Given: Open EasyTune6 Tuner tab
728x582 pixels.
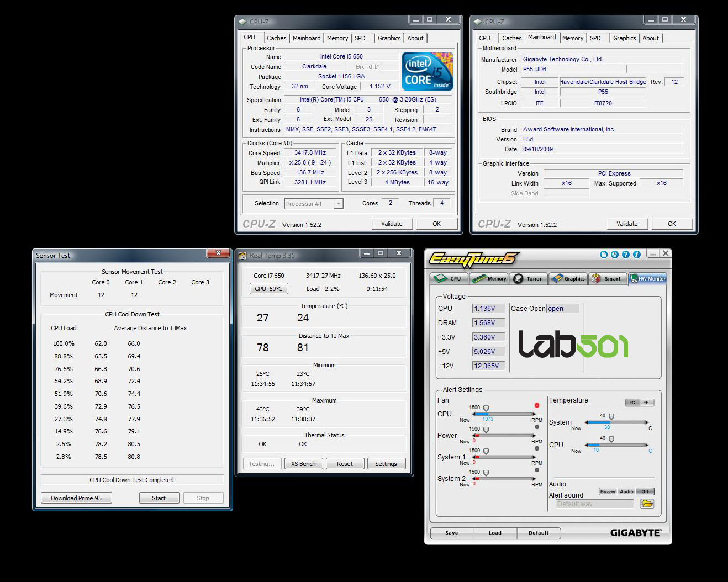Looking at the screenshot, I should tap(529, 278).
